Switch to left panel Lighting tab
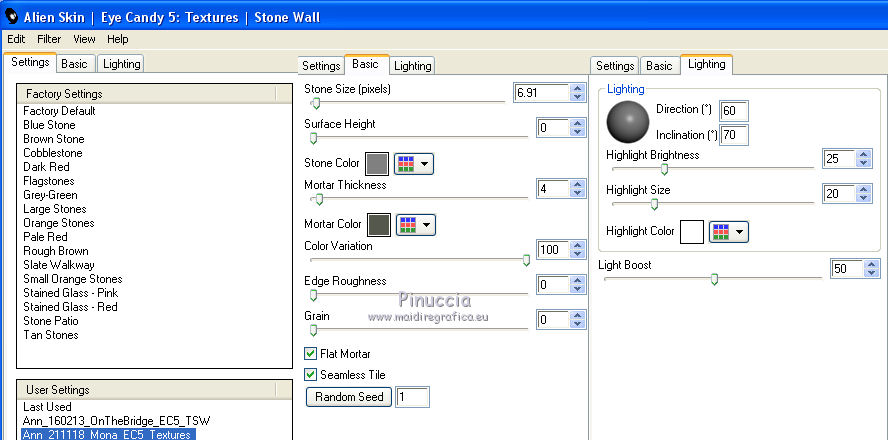Image resolution: width=888 pixels, height=440 pixels. [121, 64]
